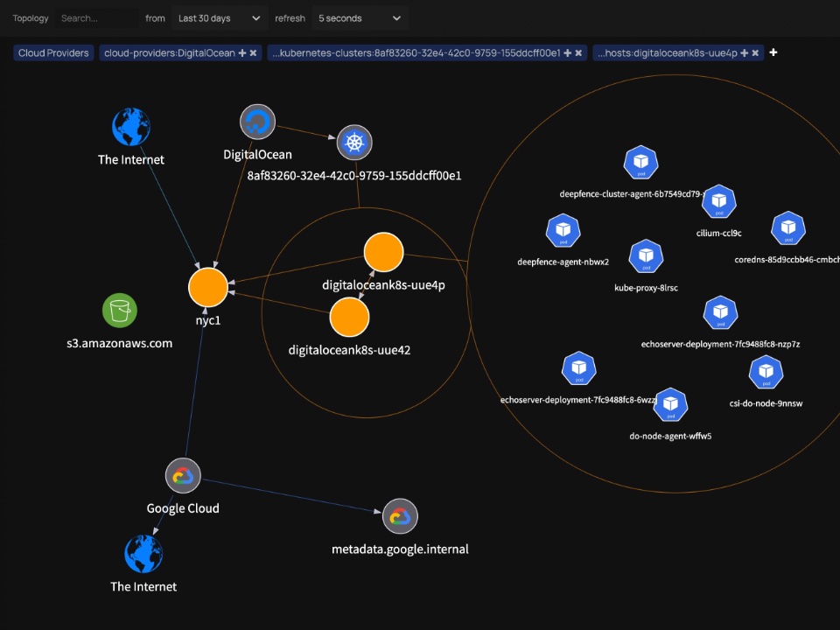Add to cloud-providers:DigitalOcean filter with plus

point(242,53)
